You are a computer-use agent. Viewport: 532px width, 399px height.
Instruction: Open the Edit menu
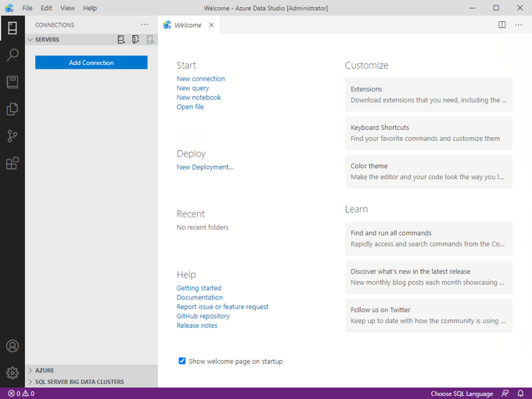(46, 8)
